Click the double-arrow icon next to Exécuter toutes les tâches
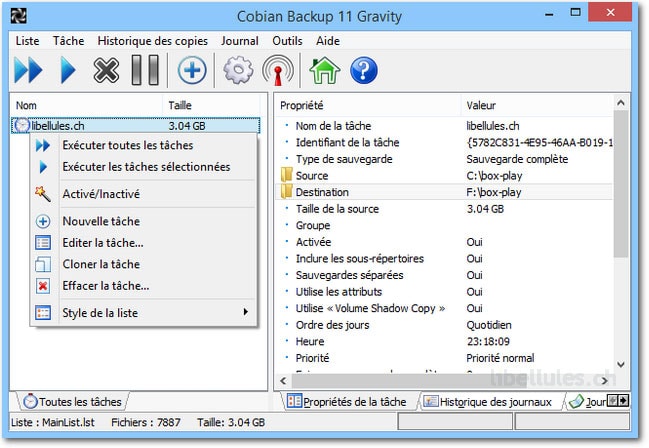649x448 pixels. [x=43, y=145]
